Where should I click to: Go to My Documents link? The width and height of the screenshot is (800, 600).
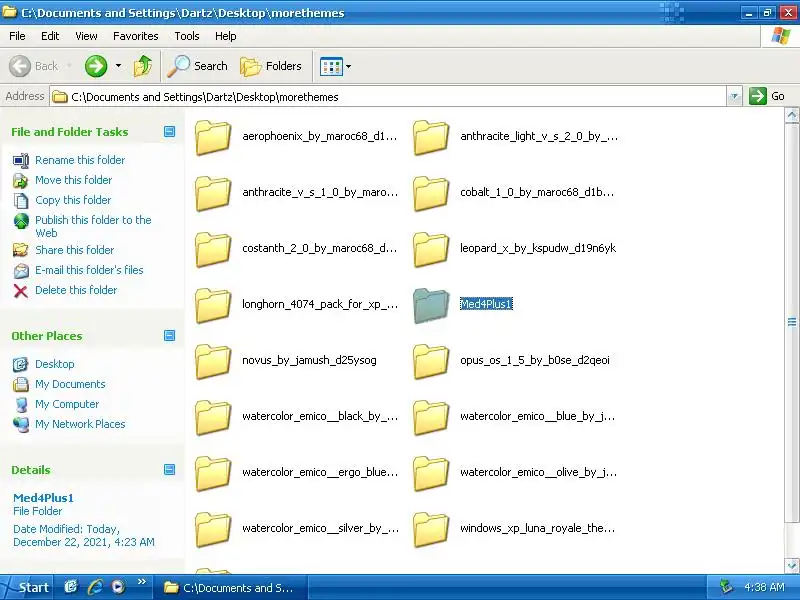pos(70,384)
